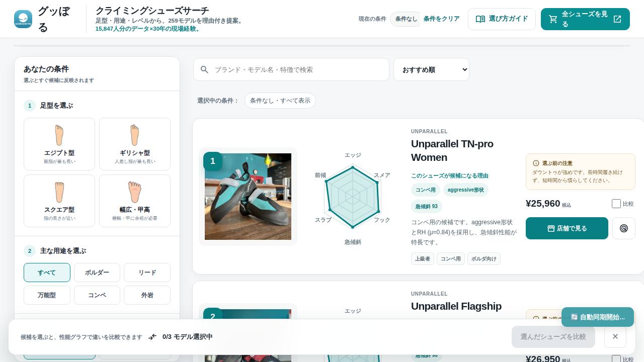This screenshot has width=644, height=362.
Task: Click the app logo icon in header
Action: coord(23,19)
